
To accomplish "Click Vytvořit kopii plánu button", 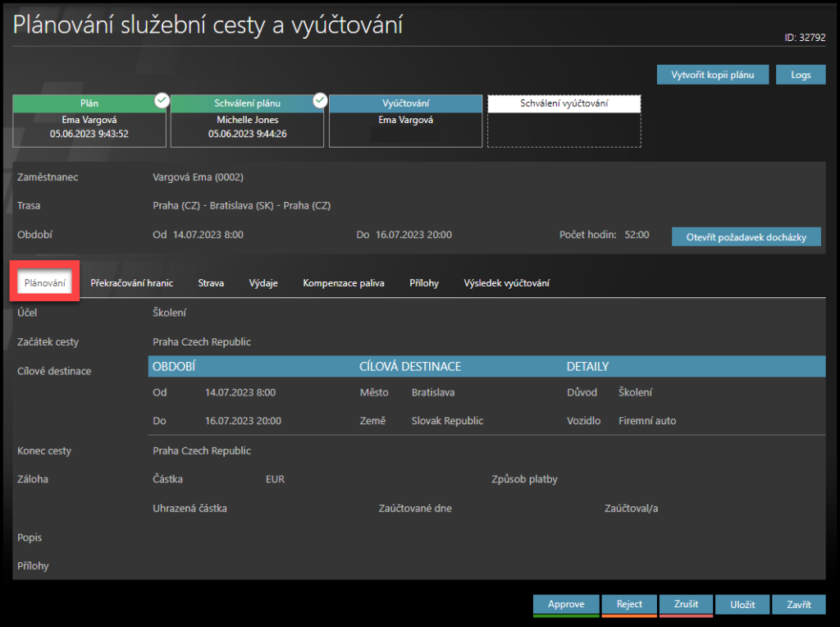I will 713,75.
